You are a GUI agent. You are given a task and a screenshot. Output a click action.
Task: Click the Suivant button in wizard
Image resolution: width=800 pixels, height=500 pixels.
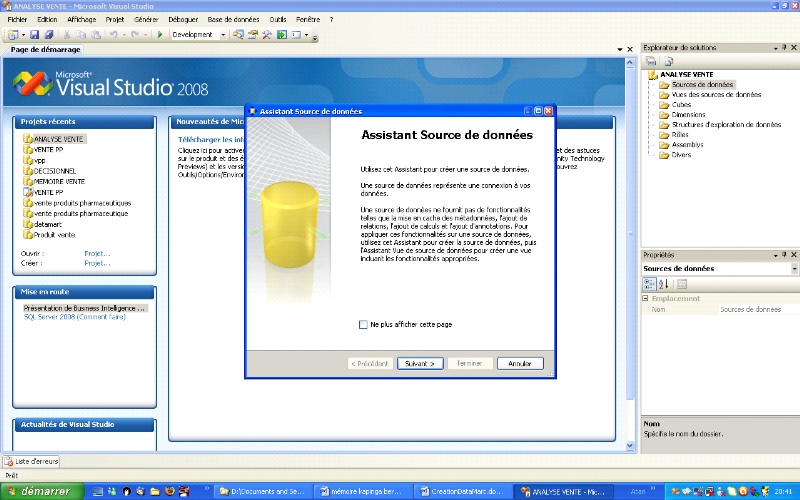pyautogui.click(x=419, y=364)
